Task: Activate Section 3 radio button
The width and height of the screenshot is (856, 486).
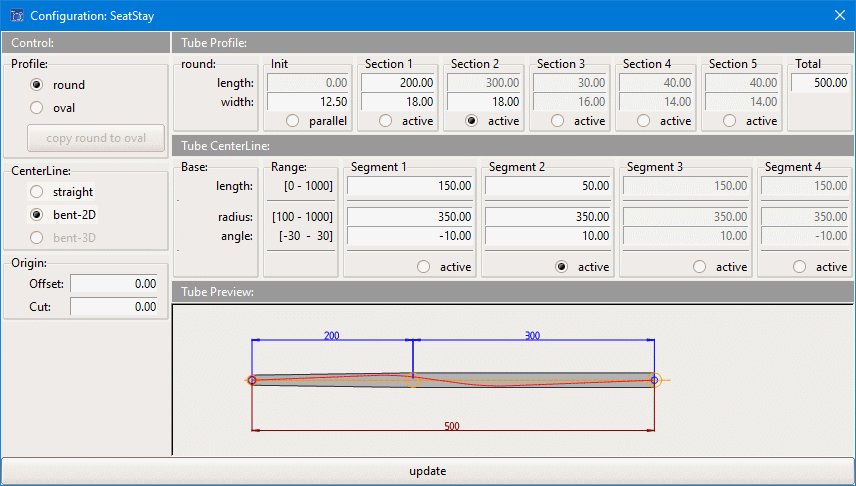Action: coord(557,121)
